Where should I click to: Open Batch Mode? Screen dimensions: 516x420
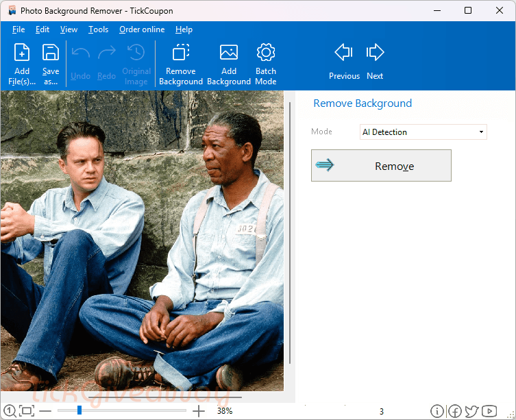click(266, 64)
